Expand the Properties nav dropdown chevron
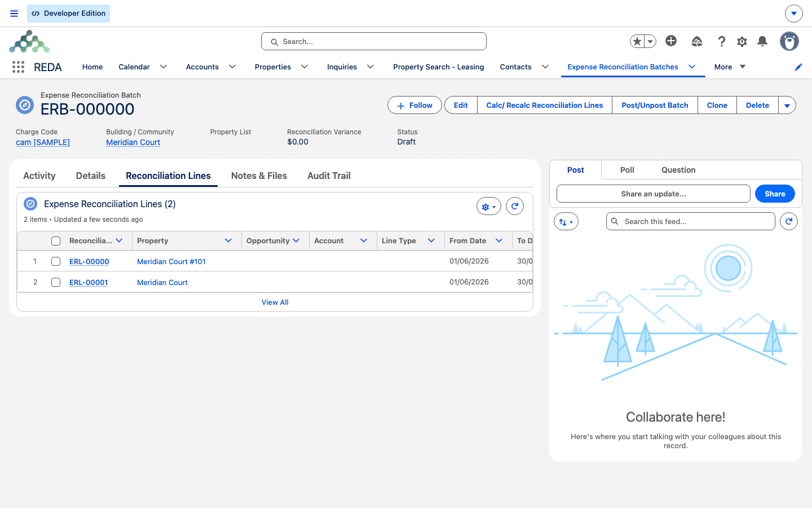The image size is (812, 508). 304,67
